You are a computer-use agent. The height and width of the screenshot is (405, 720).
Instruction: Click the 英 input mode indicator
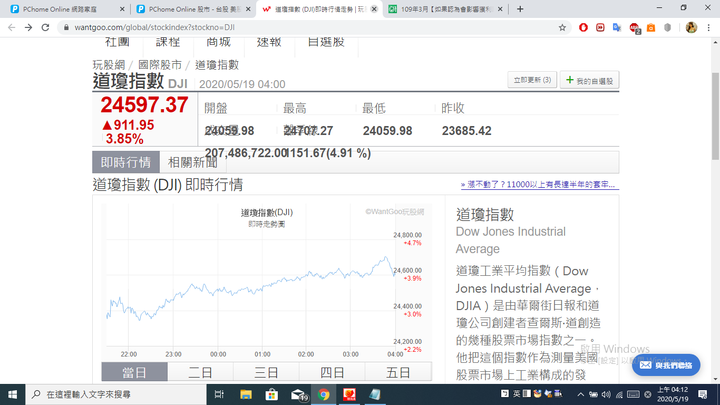(x=517, y=394)
